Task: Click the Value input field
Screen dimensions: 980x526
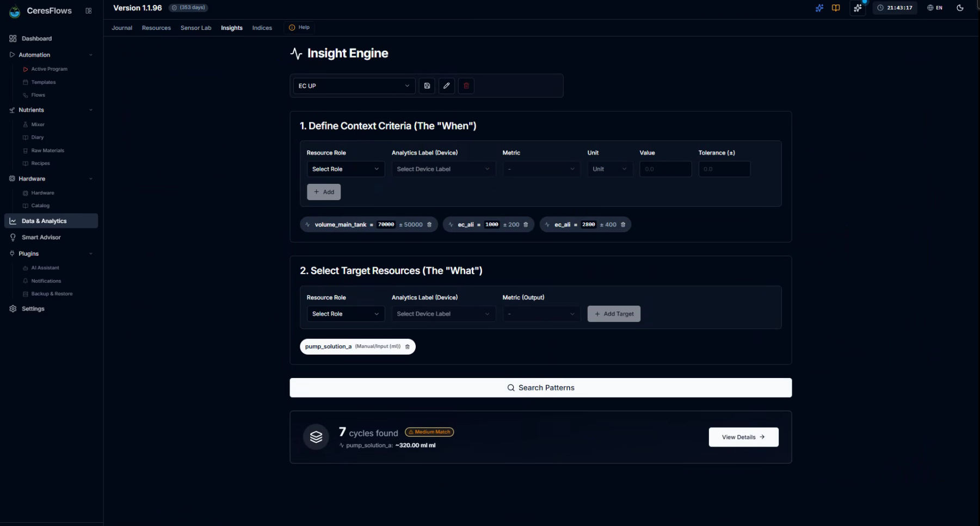Action: pyautogui.click(x=665, y=169)
